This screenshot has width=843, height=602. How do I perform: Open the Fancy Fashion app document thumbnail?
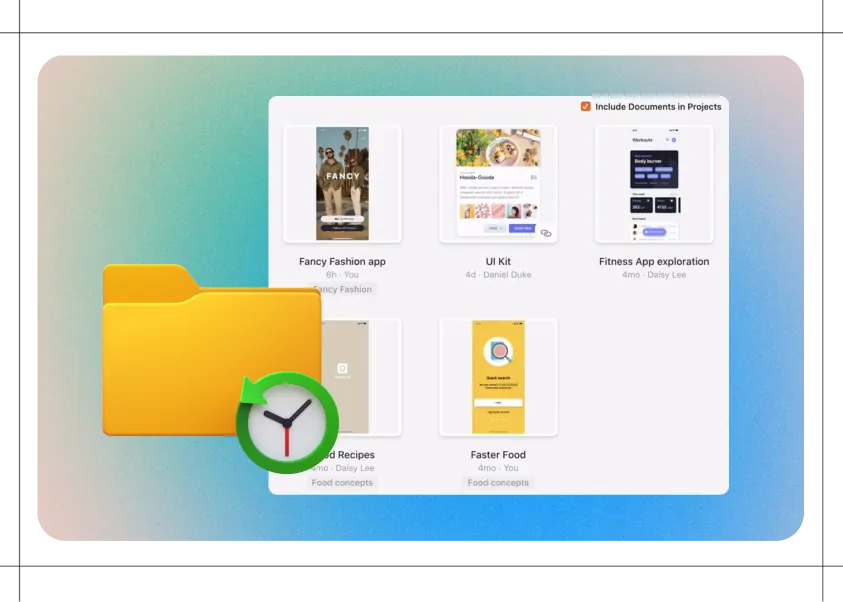tap(342, 184)
